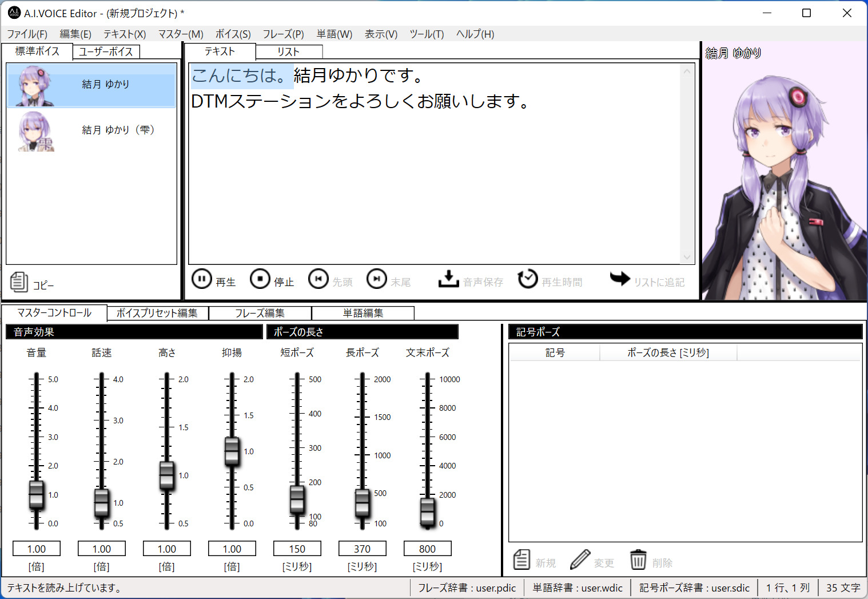868x599 pixels.
Task: Jump to start with the 先頭 icon
Action: click(318, 279)
